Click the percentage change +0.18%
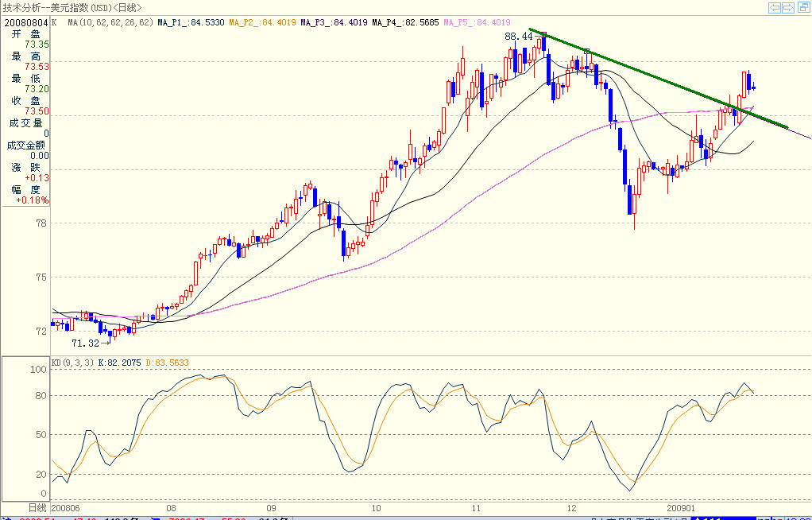 [x=33, y=200]
